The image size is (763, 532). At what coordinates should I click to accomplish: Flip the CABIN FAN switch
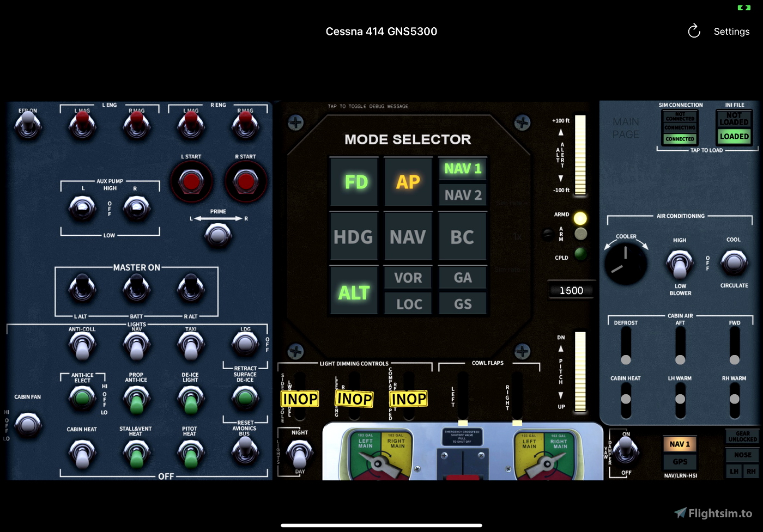(28, 424)
